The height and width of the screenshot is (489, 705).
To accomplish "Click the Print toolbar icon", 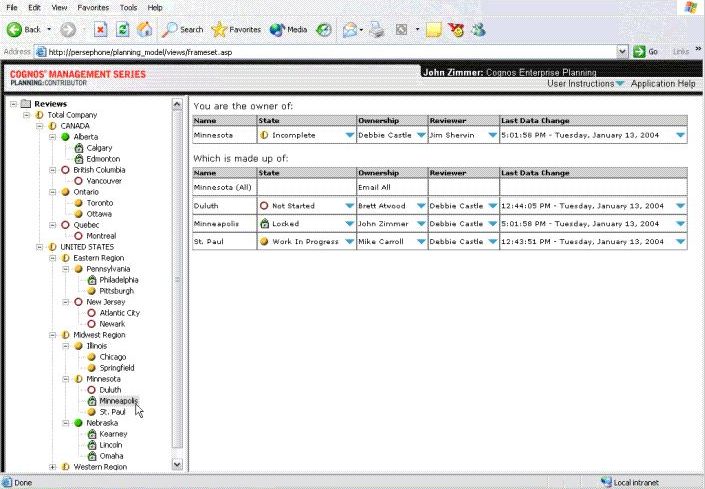I will tap(377, 30).
